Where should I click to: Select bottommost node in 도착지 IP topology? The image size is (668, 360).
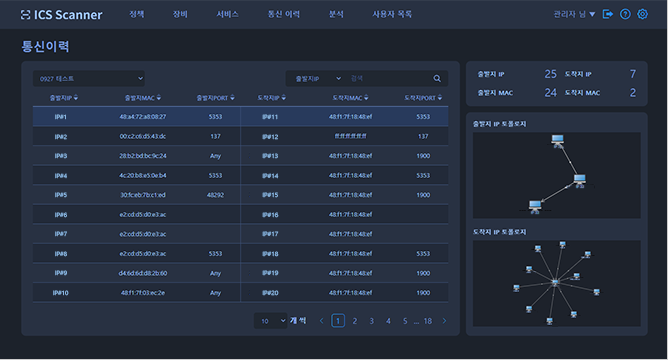pos(550,321)
